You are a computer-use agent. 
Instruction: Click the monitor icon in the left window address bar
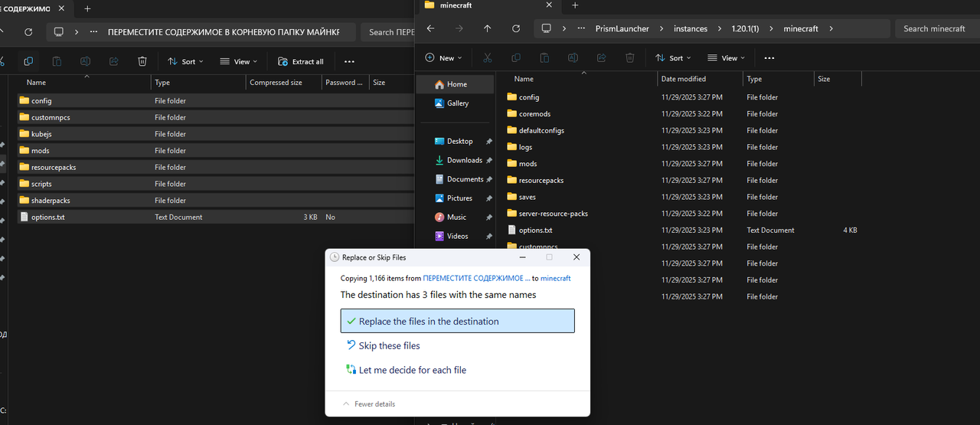[x=58, y=32]
